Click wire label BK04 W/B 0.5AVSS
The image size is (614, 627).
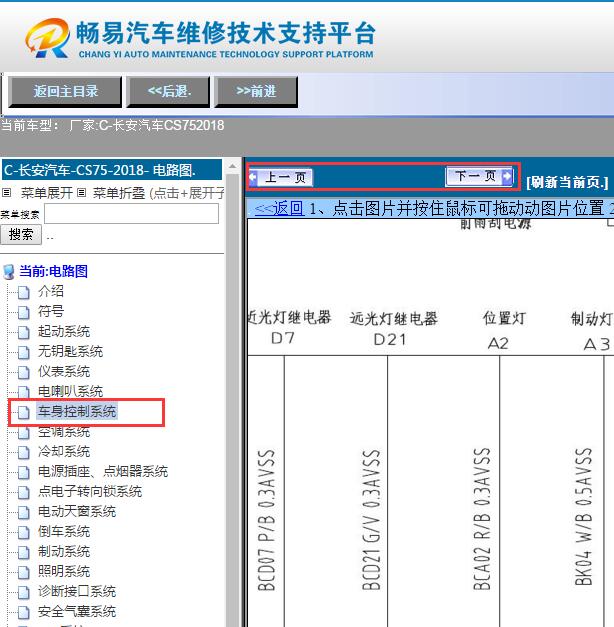pos(583,517)
